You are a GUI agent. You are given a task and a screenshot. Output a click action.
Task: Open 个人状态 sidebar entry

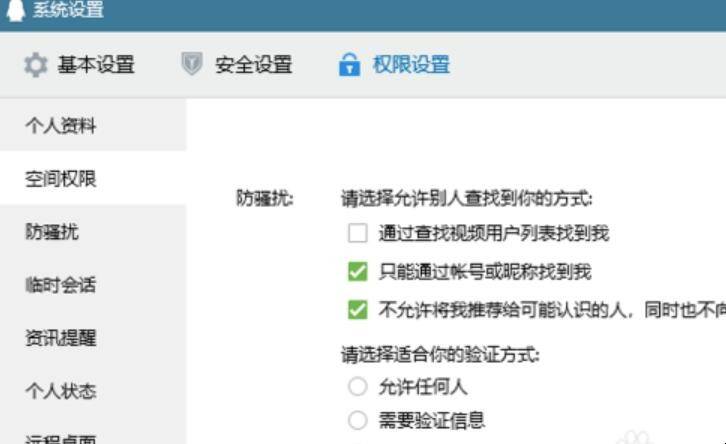[93, 391]
